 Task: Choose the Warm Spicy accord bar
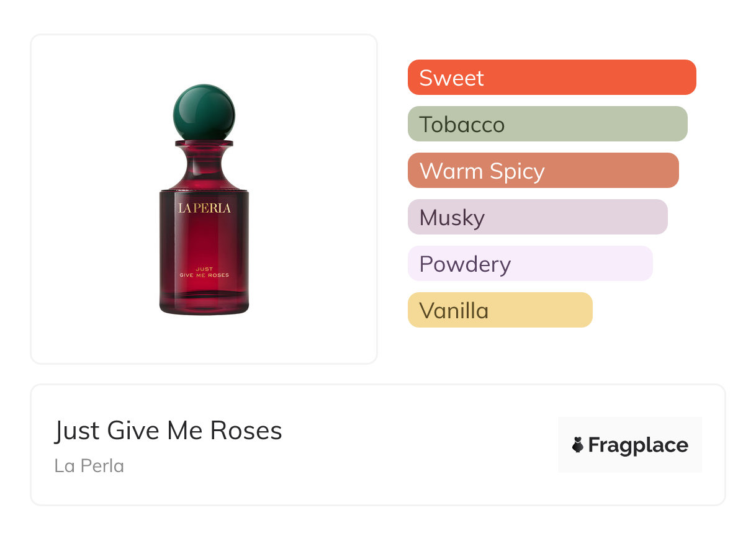point(543,171)
